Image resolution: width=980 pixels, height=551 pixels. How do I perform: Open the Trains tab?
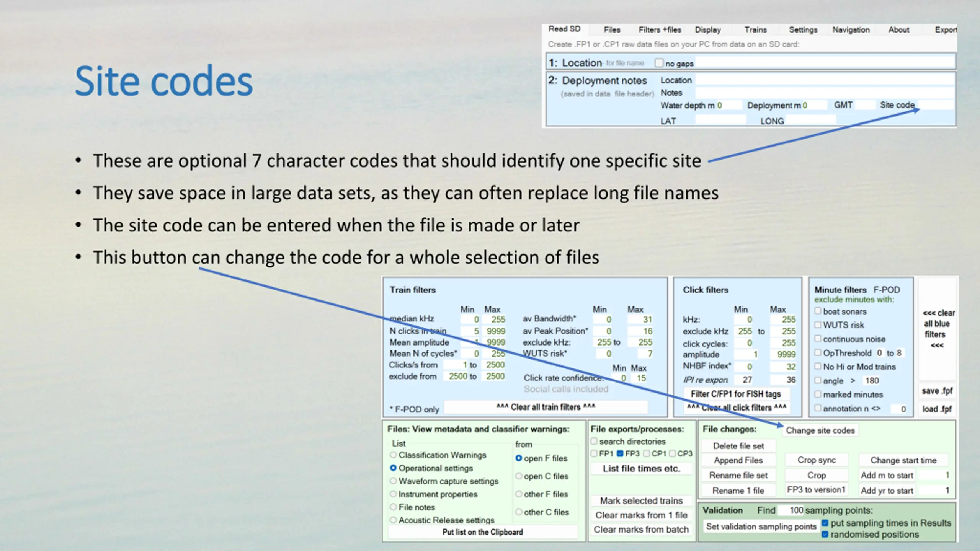click(x=755, y=30)
